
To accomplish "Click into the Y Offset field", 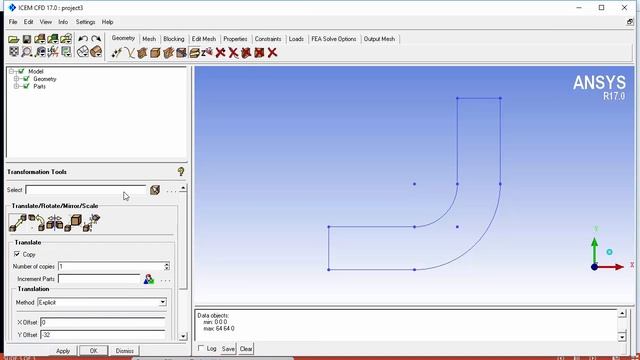I will pyautogui.click(x=103, y=335).
